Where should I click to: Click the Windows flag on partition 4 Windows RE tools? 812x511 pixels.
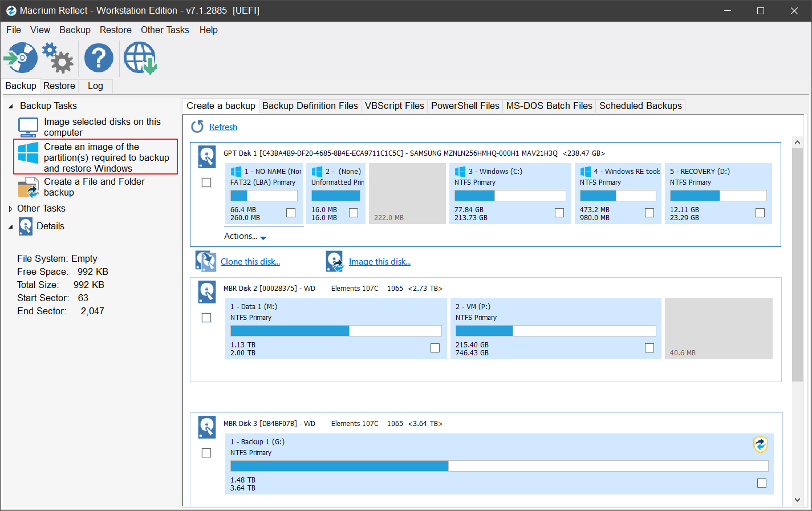pyautogui.click(x=586, y=171)
